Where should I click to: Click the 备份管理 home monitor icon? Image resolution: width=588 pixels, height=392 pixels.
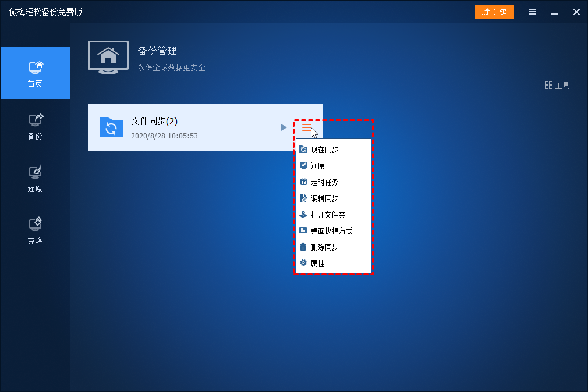click(108, 58)
